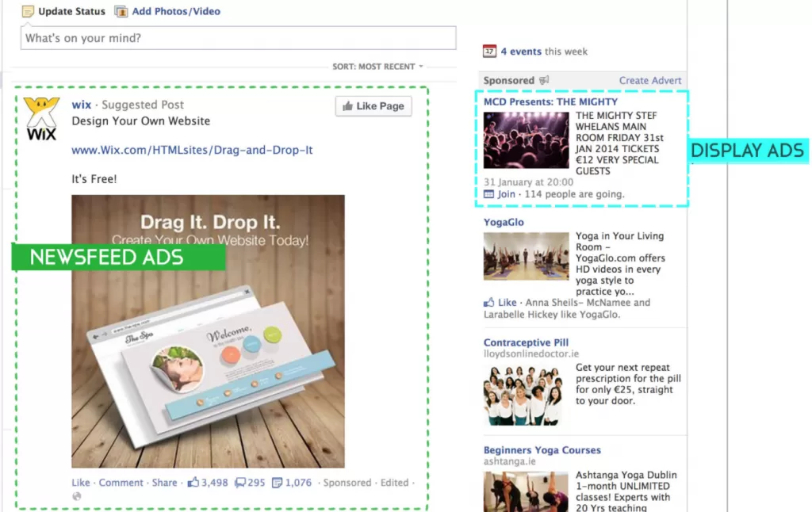Viewport: 812px width, 512px height.
Task: Click the small calendar icon beside Join
Action: (491, 193)
